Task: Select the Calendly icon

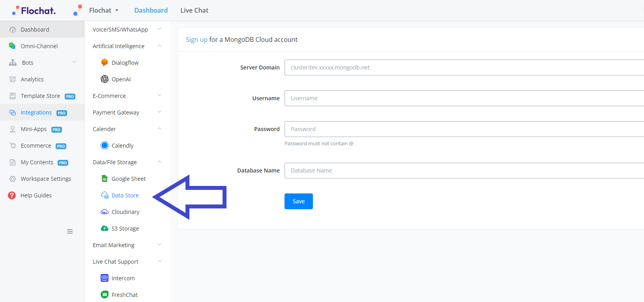Action: 105,145
